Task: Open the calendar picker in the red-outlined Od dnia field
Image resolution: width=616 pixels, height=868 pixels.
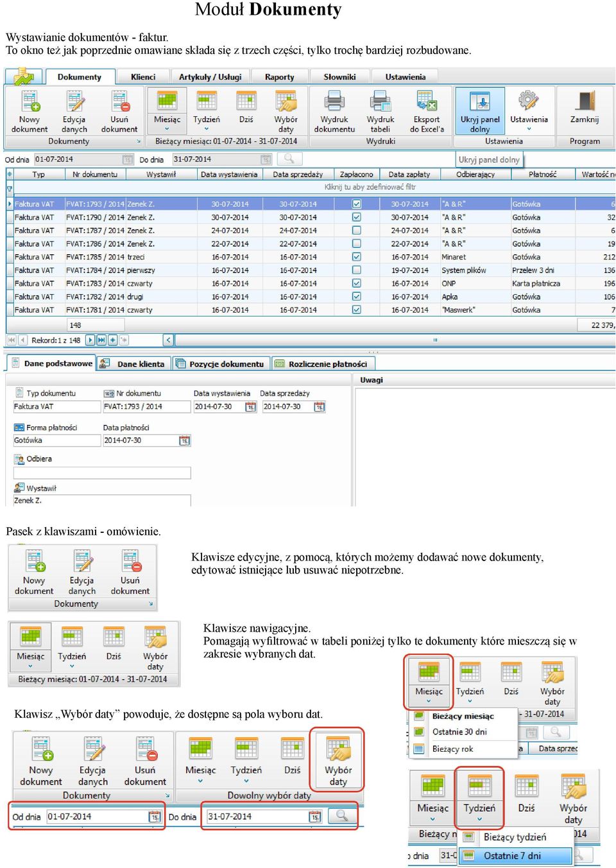Action: [x=154, y=817]
